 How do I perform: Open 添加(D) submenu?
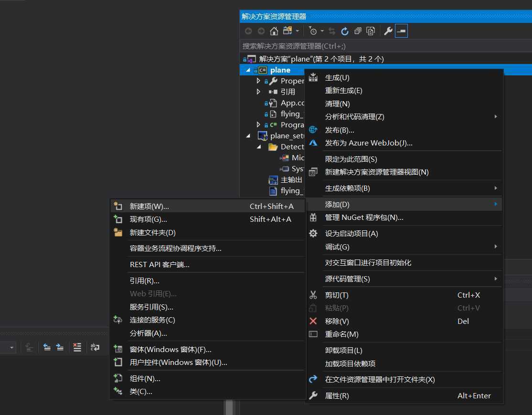click(x=404, y=205)
